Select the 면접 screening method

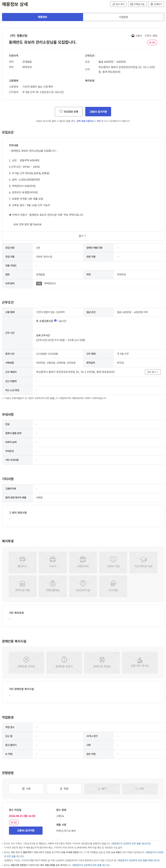pyautogui.click(x=64, y=788)
